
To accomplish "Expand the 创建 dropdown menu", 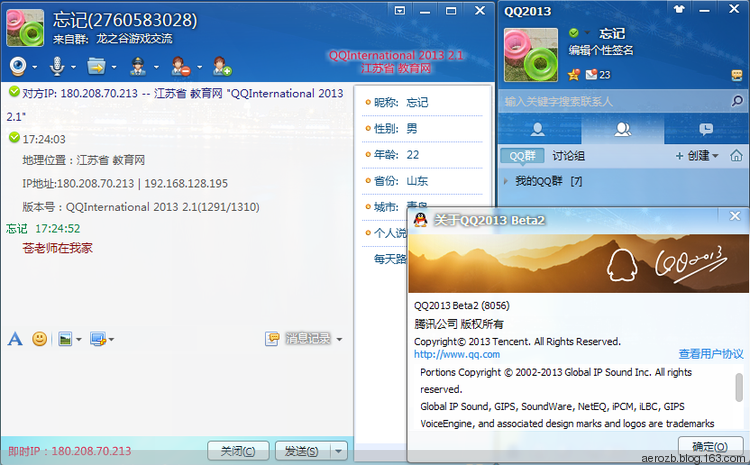I will point(697,156).
